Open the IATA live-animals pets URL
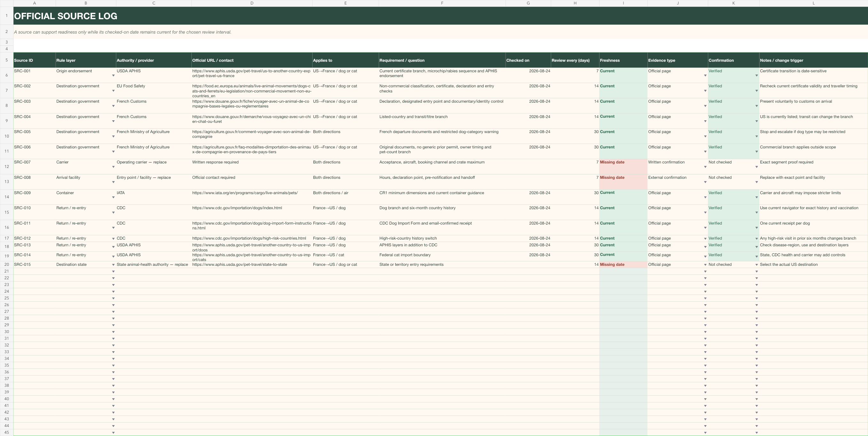The height and width of the screenshot is (436, 868). click(x=245, y=193)
